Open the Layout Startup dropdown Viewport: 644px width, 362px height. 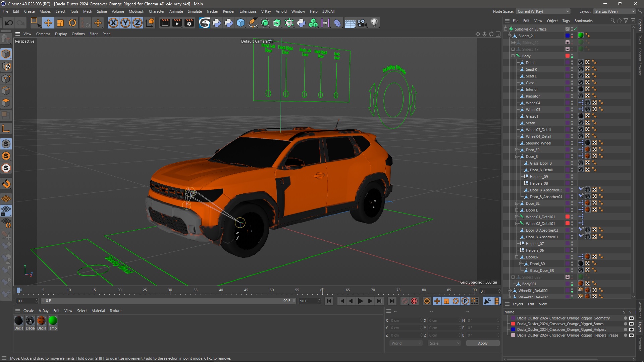pos(614,11)
